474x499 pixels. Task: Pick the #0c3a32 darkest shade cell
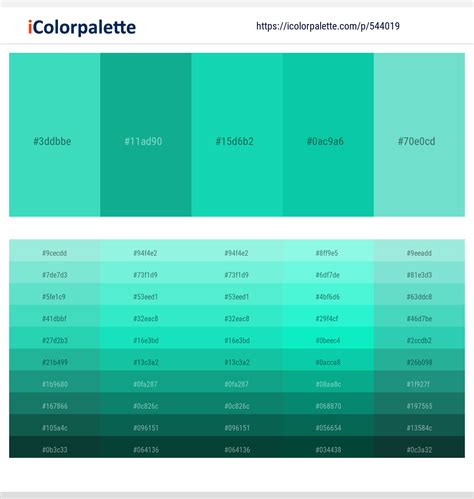click(x=419, y=450)
